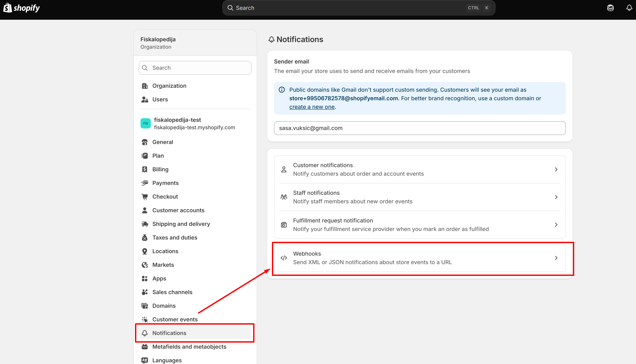The width and height of the screenshot is (636, 364).
Task: Open Domains settings
Action: tap(195, 306)
